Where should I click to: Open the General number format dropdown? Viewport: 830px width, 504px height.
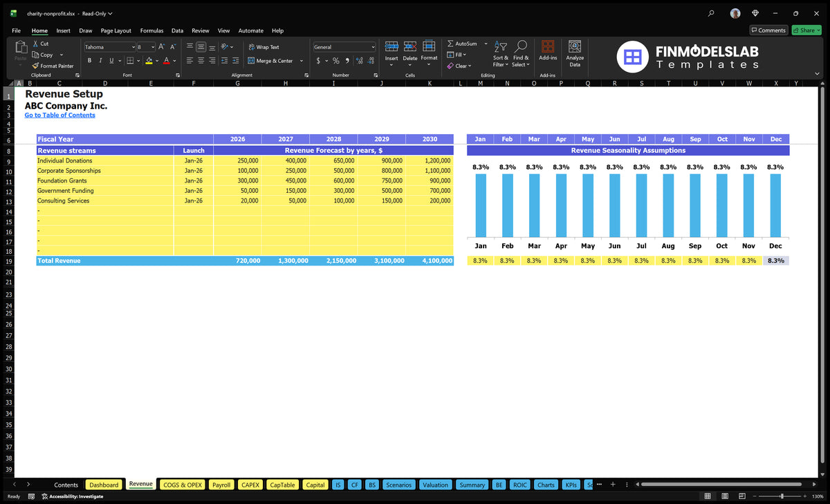[x=373, y=47]
